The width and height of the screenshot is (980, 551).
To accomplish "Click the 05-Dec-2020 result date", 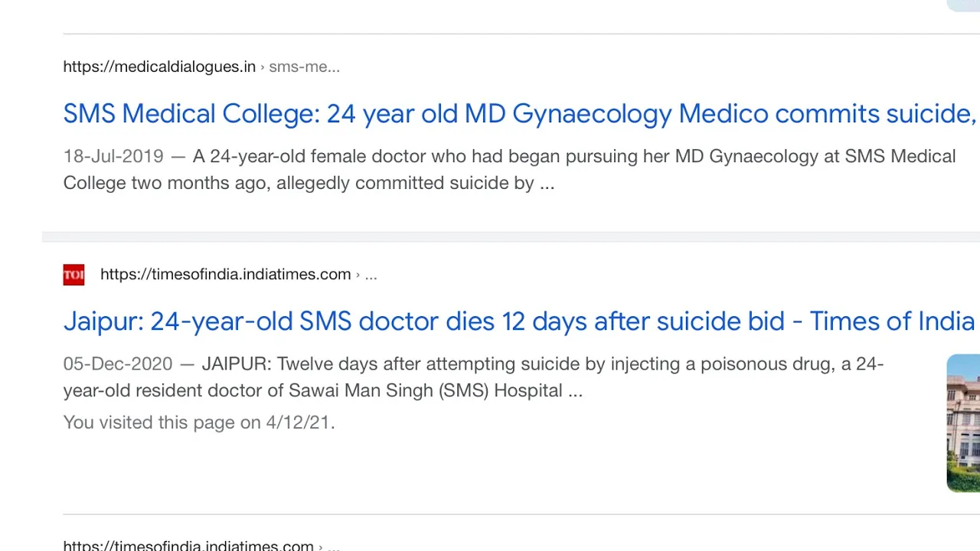I will tap(118, 364).
